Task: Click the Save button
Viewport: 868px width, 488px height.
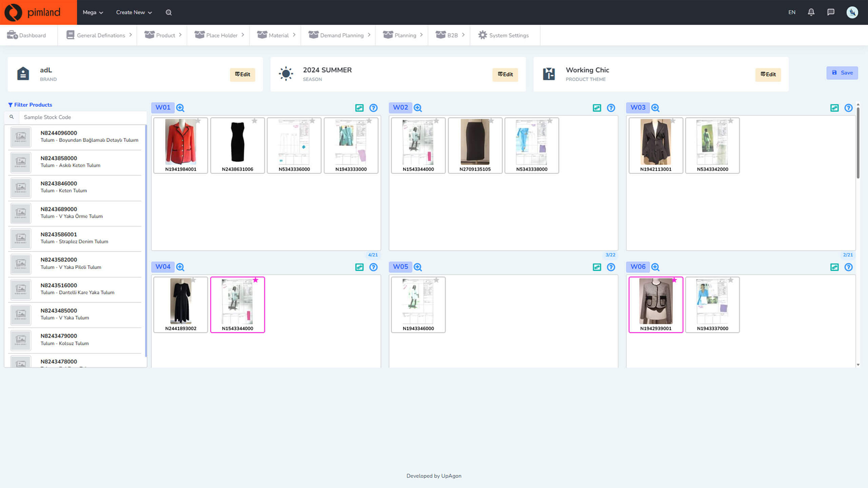Action: click(842, 73)
